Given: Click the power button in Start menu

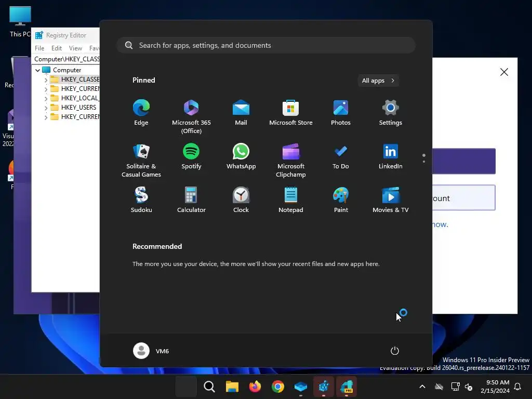Looking at the screenshot, I should click(x=395, y=351).
